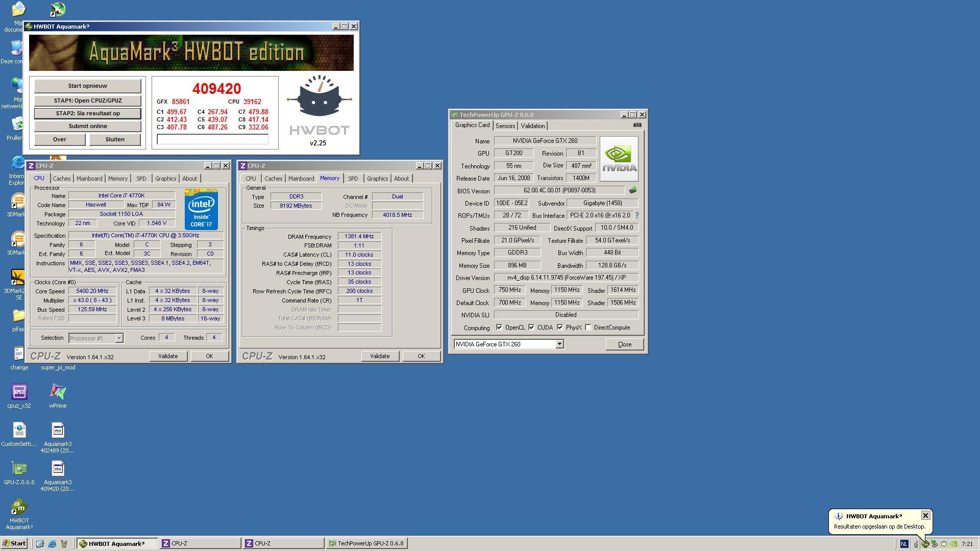Image resolution: width=980 pixels, height=551 pixels.
Task: Click the bus interface question mark icon
Action: tap(636, 215)
